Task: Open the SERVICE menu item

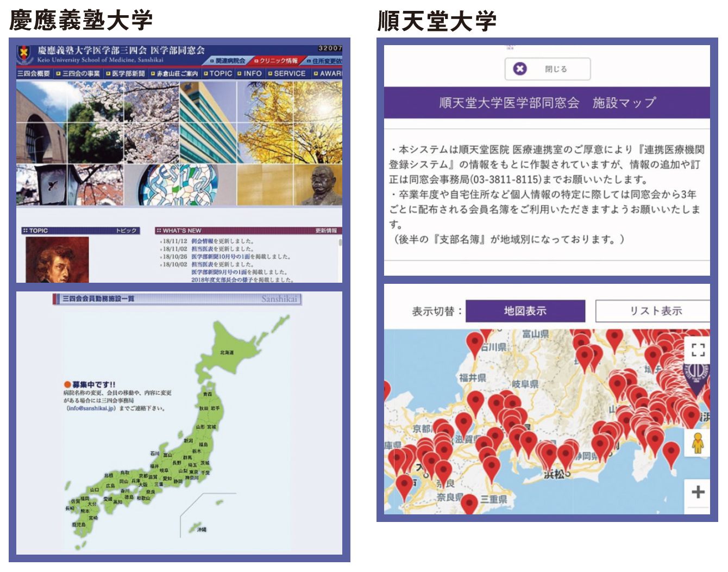Action: (x=287, y=73)
